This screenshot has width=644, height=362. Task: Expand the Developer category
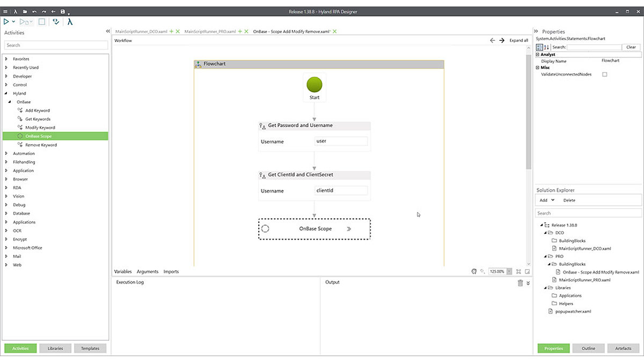point(6,76)
